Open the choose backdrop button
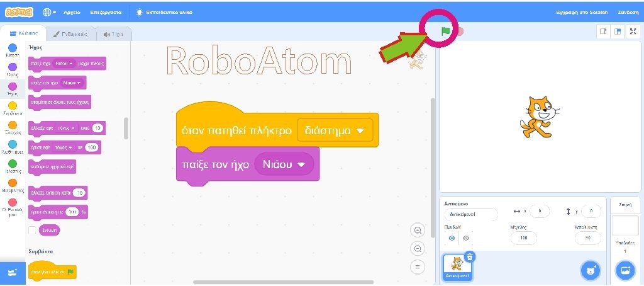The height and width of the screenshot is (286, 644). tap(626, 270)
